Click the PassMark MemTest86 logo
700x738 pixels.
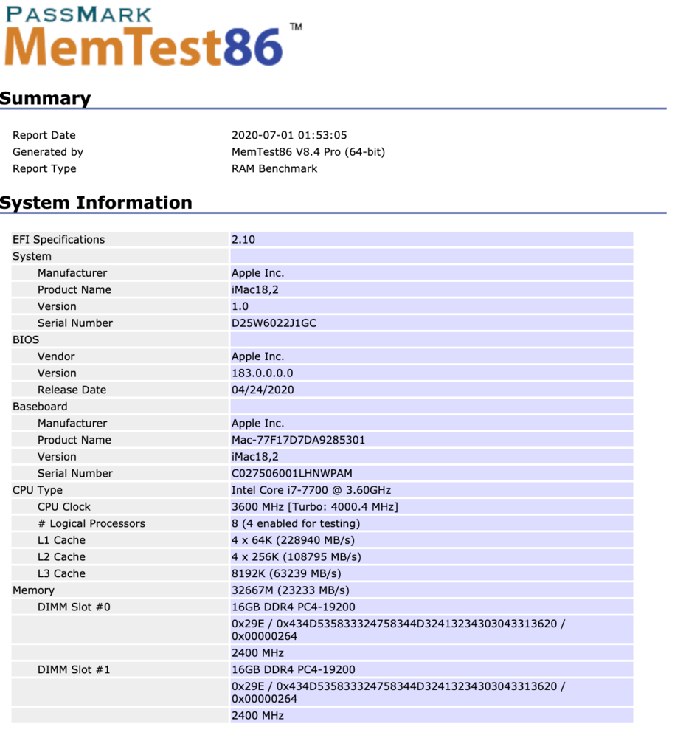pos(153,37)
